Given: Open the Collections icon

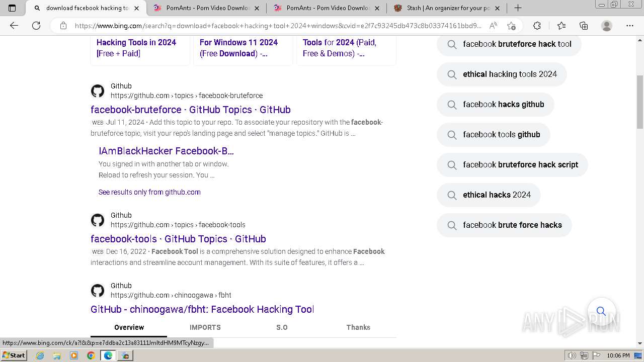Looking at the screenshot, I should (x=584, y=26).
